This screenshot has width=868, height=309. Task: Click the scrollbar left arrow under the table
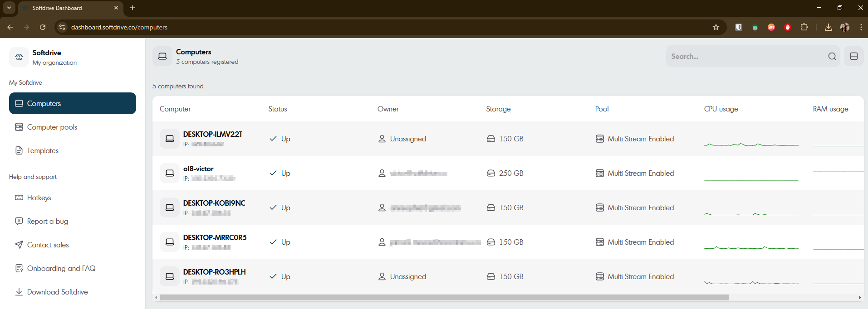click(x=156, y=298)
